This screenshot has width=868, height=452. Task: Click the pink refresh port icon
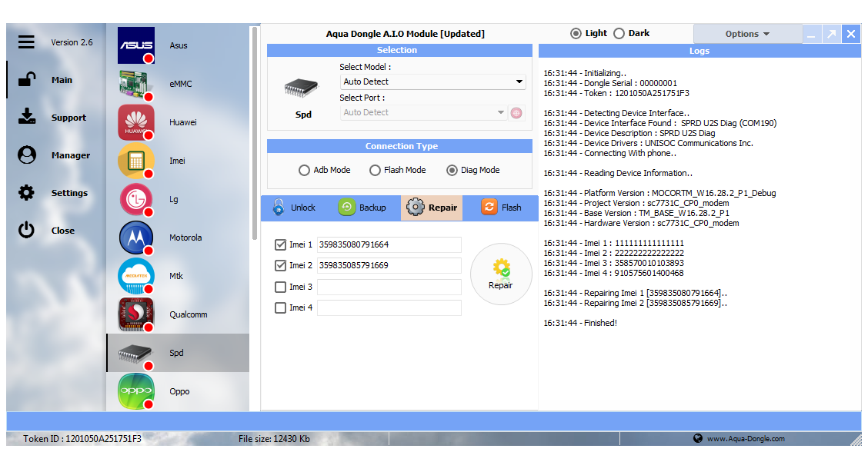tap(516, 113)
